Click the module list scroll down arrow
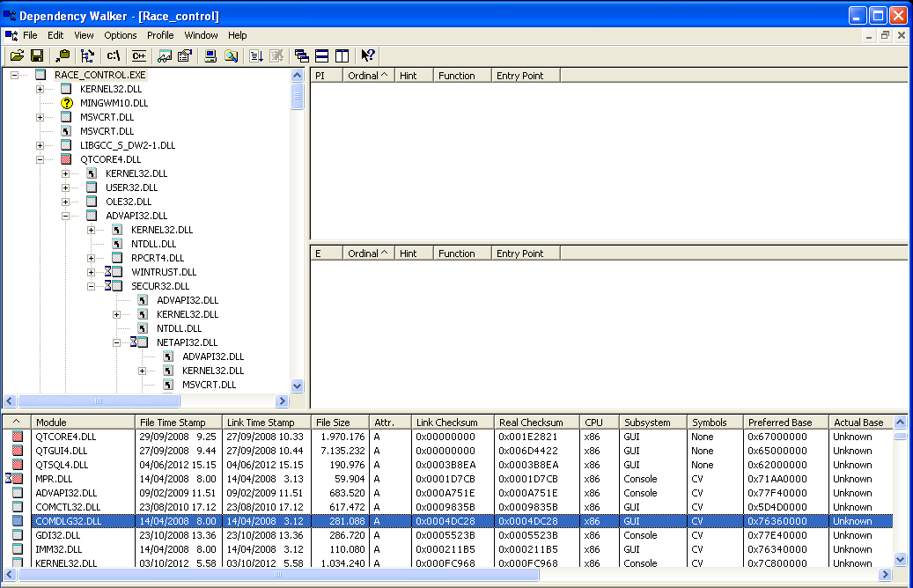This screenshot has height=588, width=913. pos(900,560)
